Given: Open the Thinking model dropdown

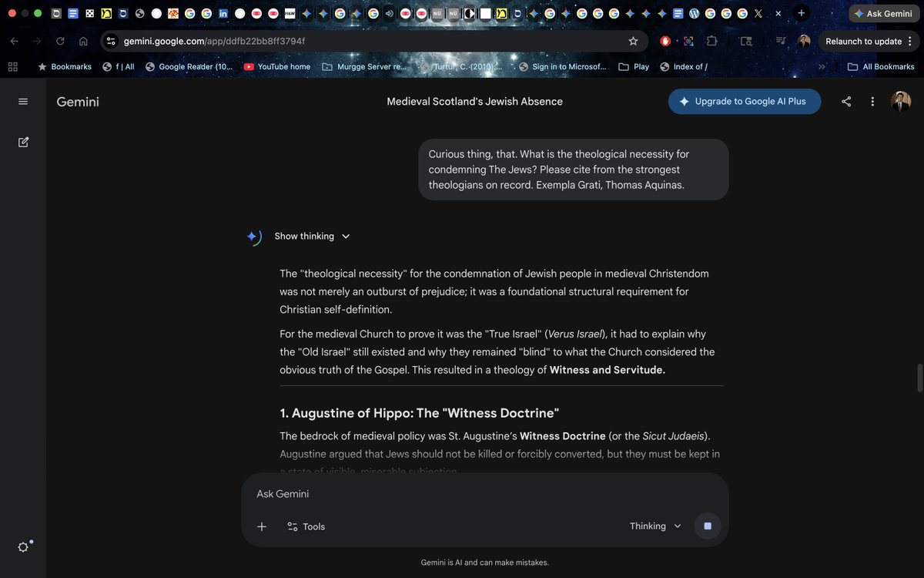Looking at the screenshot, I should tap(655, 526).
